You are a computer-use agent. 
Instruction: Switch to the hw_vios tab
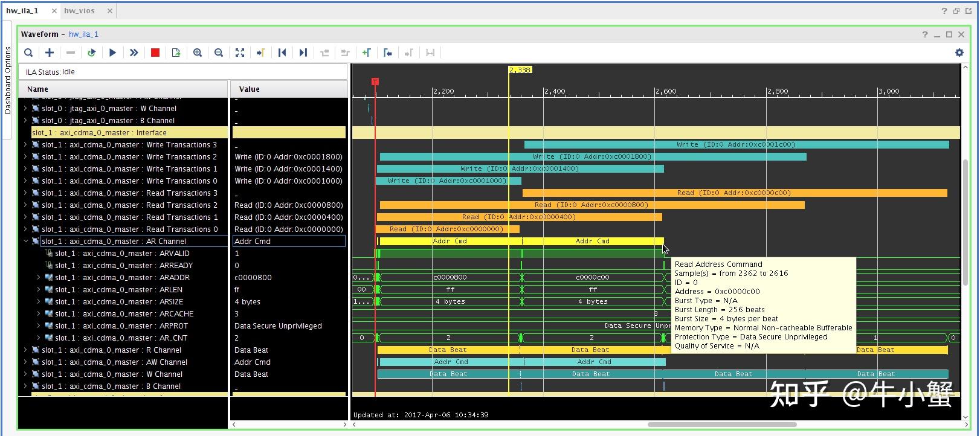[79, 11]
